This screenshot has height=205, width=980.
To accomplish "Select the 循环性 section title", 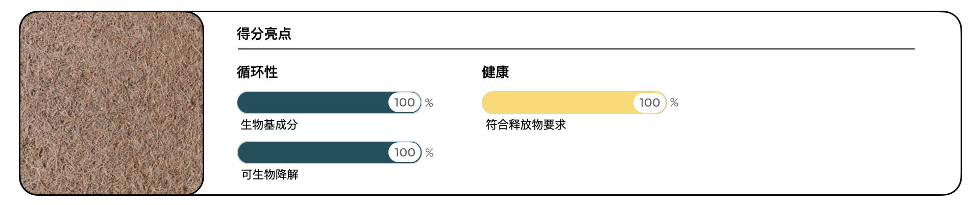I will (x=257, y=72).
